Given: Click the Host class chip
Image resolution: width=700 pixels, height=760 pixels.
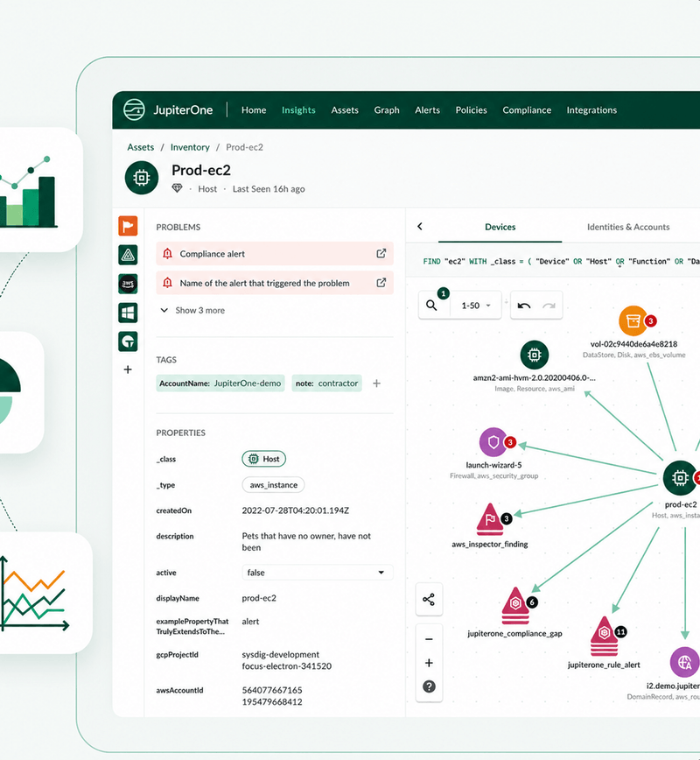Looking at the screenshot, I should pos(264,459).
